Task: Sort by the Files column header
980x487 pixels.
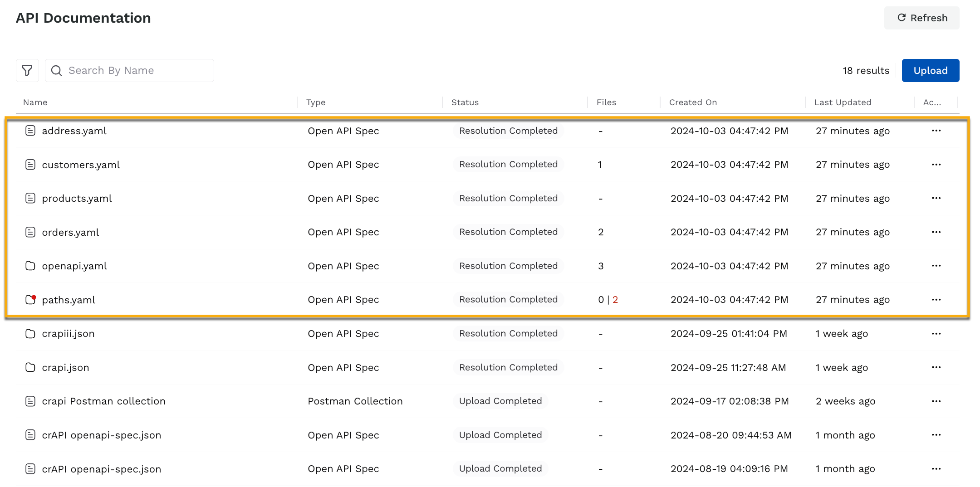Action: click(607, 102)
